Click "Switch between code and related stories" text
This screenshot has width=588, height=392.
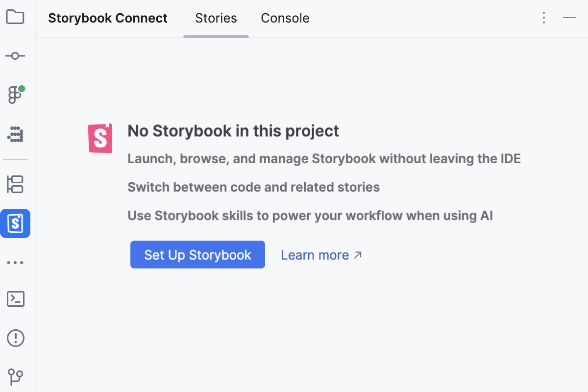pos(253,187)
